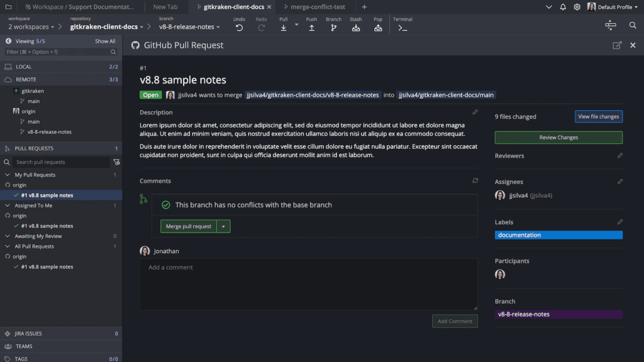Open notifications bell icon
The width and height of the screenshot is (644, 362).
coord(563,7)
